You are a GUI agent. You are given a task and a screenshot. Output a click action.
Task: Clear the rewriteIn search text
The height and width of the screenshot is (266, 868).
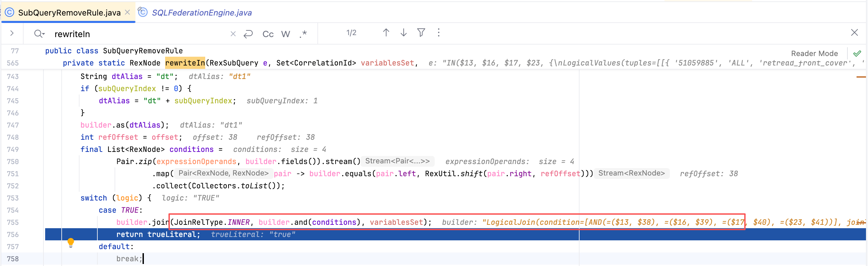coord(233,34)
